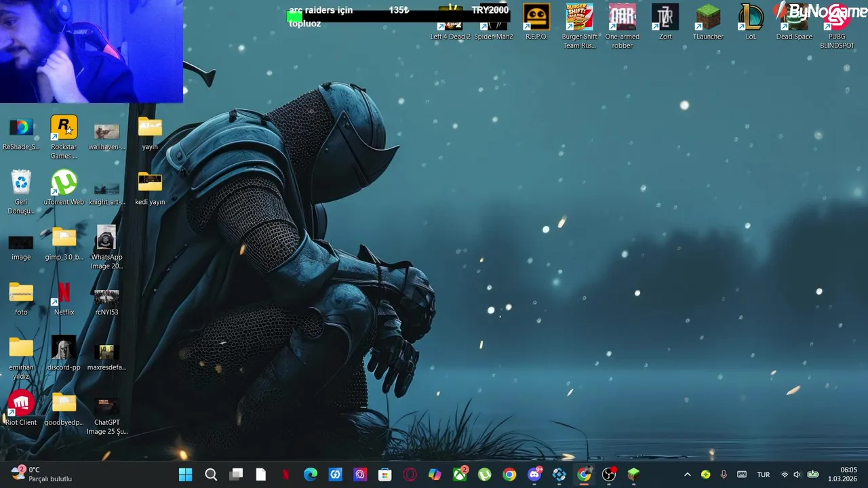Expand hidden system tray icons
This screenshot has height=488, width=868.
[687, 474]
